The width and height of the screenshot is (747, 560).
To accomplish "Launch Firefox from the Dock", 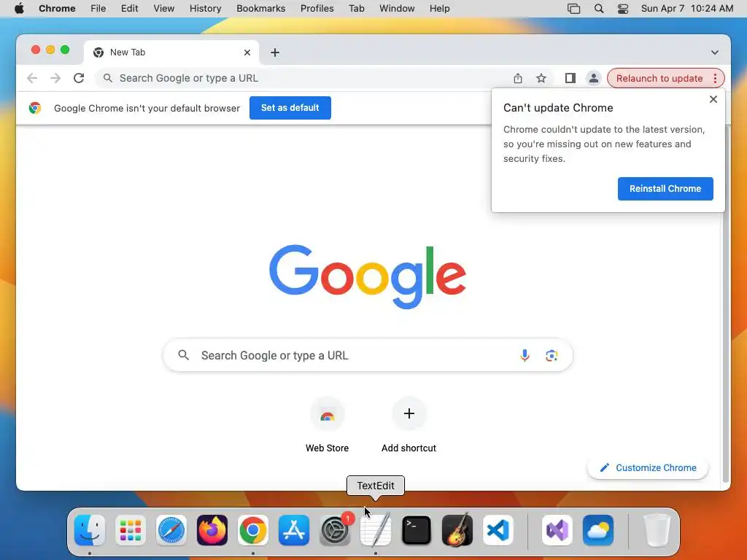I will [212, 530].
